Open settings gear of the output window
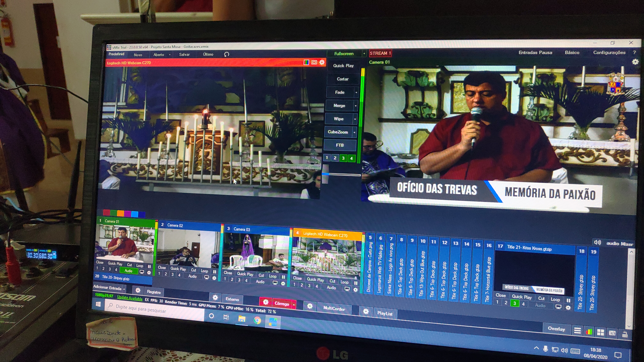644x362 pixels. pyautogui.click(x=635, y=62)
